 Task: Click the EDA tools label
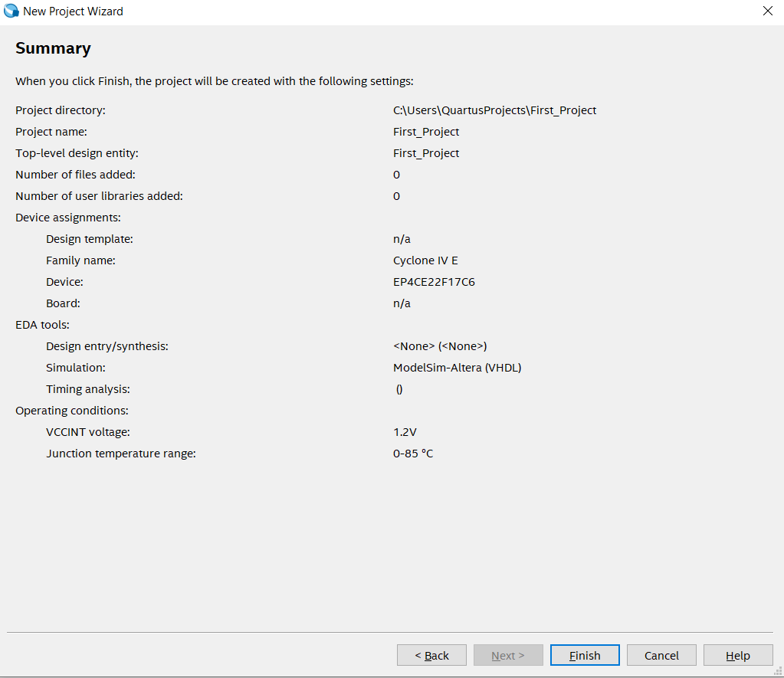click(x=42, y=325)
